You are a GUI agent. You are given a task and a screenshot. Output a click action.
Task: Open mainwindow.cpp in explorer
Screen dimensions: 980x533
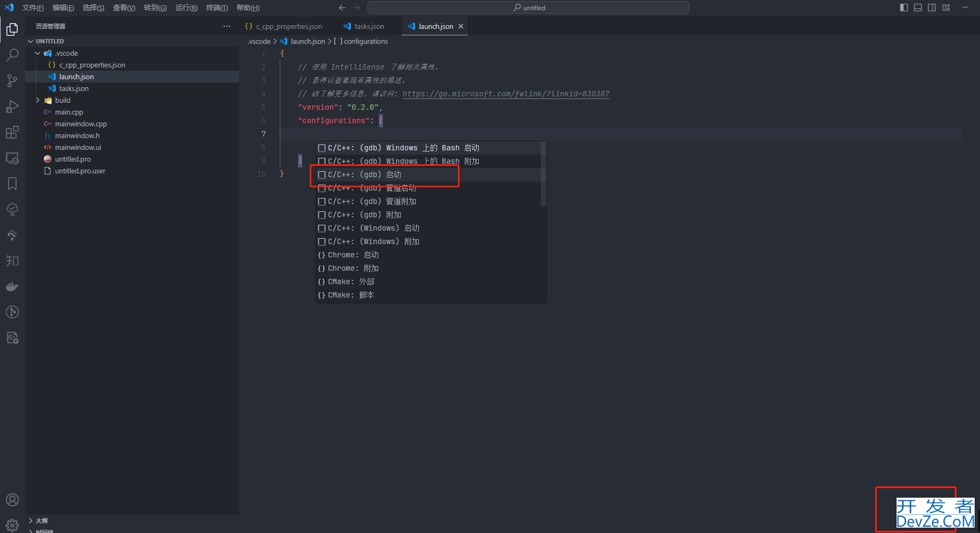(x=132, y=124)
